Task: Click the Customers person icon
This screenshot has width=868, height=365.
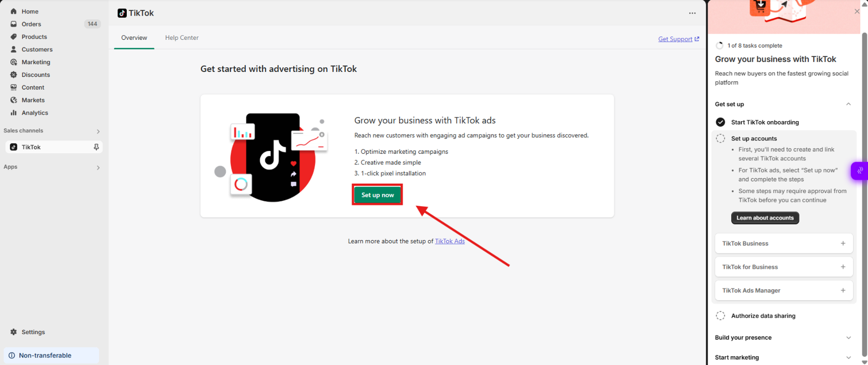Action: [14, 50]
